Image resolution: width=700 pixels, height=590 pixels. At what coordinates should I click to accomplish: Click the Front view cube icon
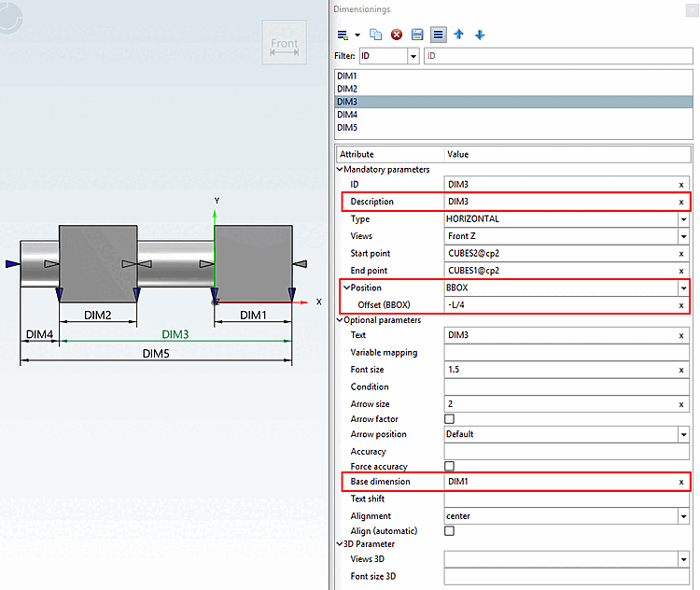click(x=284, y=43)
